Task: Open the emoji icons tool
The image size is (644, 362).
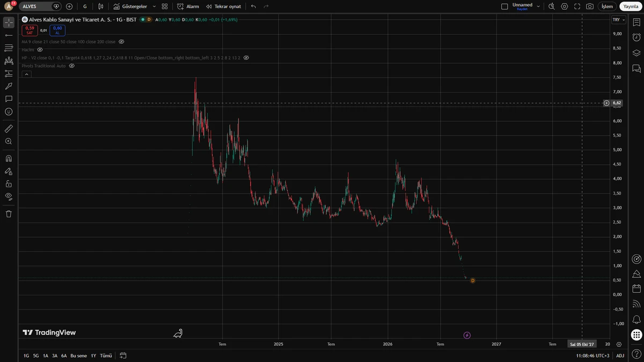Action: coord(9,112)
